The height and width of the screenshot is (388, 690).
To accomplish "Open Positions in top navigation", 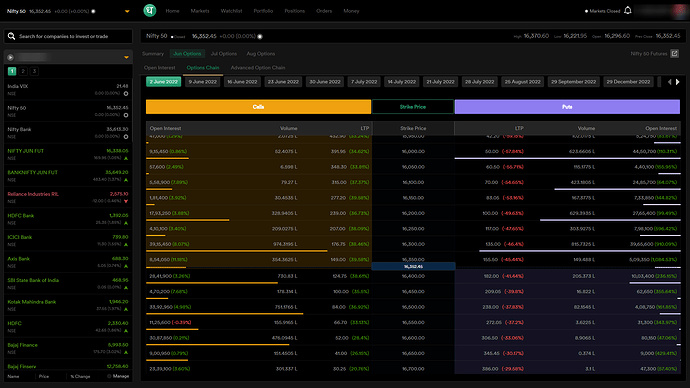I will tap(294, 11).
